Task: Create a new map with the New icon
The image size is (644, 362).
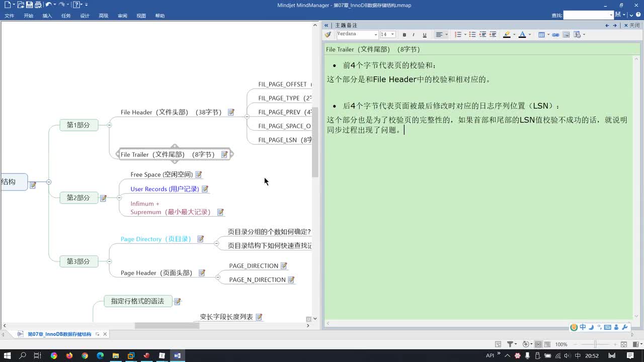Action: click(7, 5)
